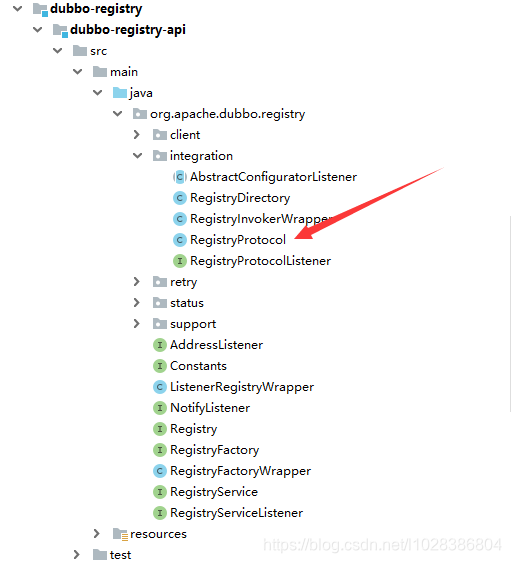Collapse the main folder arrow
The height and width of the screenshot is (563, 511).
(x=78, y=72)
